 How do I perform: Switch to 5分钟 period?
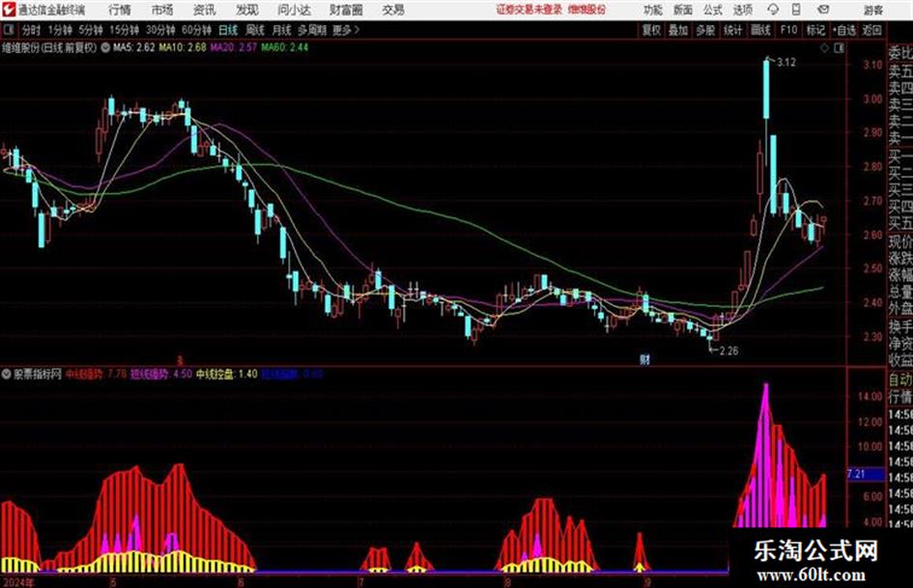(90, 30)
